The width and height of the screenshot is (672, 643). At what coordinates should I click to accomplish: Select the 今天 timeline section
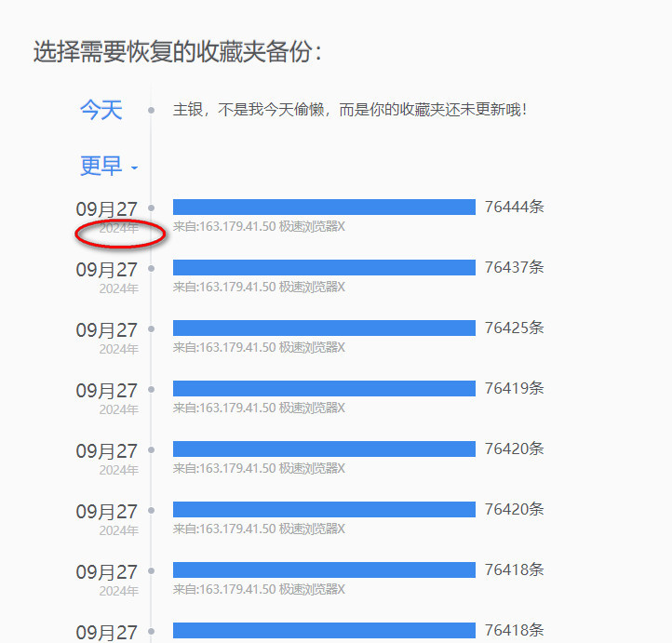[x=101, y=110]
